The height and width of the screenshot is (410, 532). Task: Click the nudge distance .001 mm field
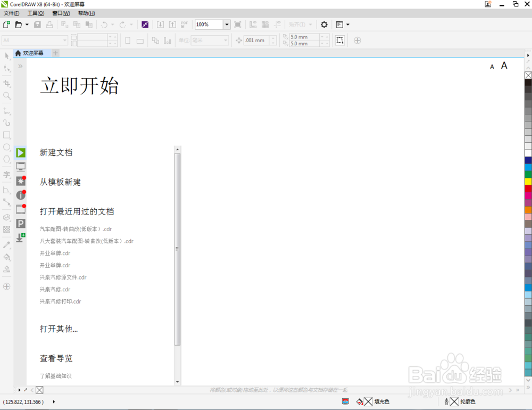[x=256, y=40]
